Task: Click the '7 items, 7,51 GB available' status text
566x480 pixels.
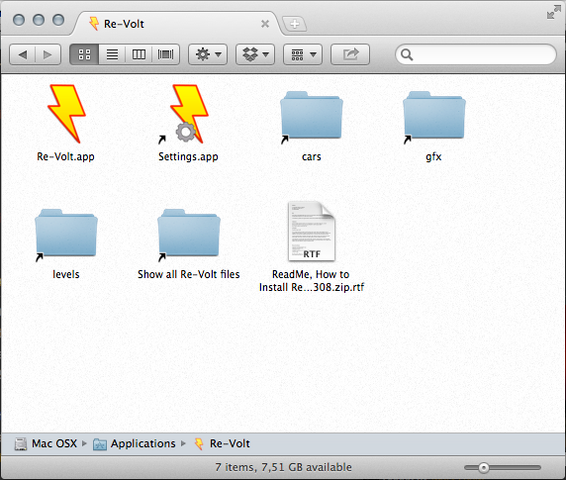Action: (283, 467)
